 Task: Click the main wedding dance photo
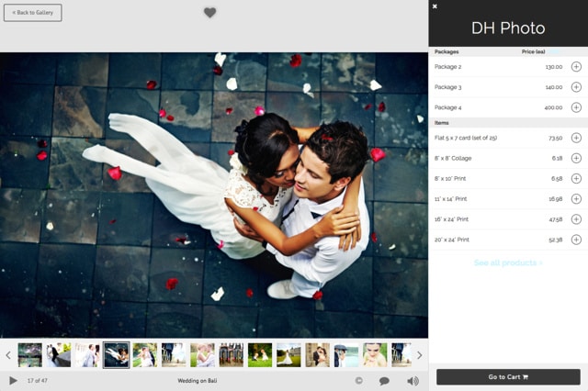214,195
